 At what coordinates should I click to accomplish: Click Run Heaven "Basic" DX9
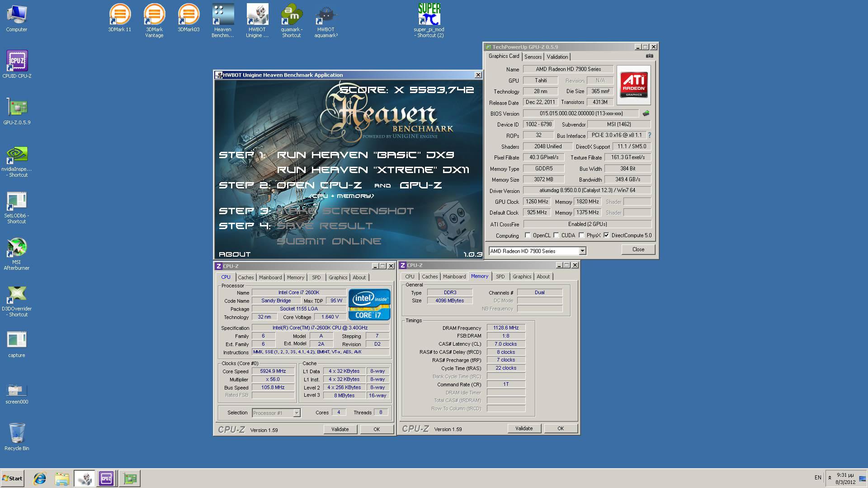point(365,155)
